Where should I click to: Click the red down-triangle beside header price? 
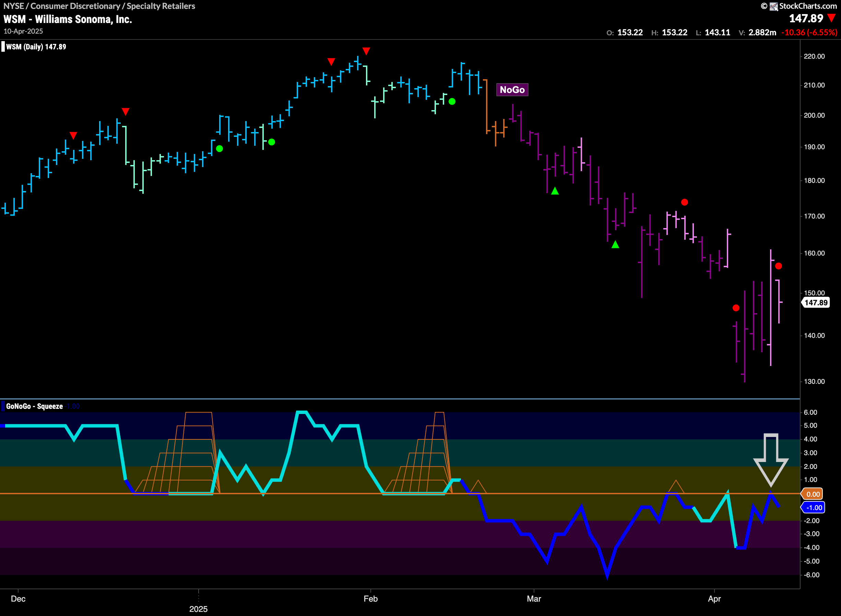pyautogui.click(x=831, y=18)
